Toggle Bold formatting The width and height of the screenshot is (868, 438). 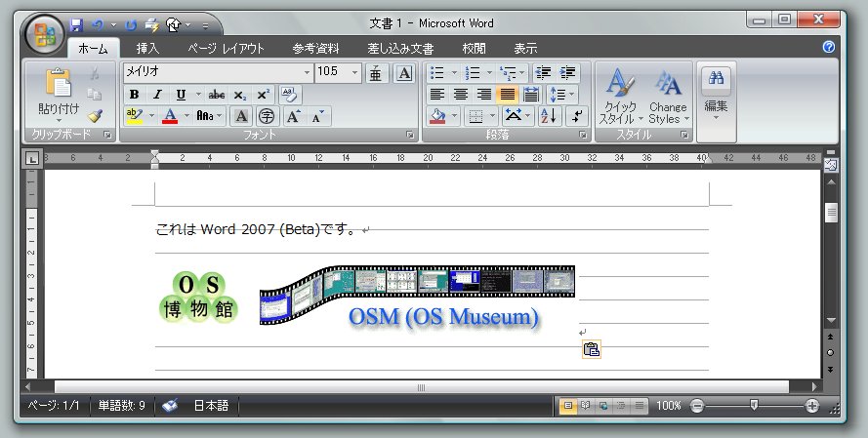pyautogui.click(x=134, y=96)
